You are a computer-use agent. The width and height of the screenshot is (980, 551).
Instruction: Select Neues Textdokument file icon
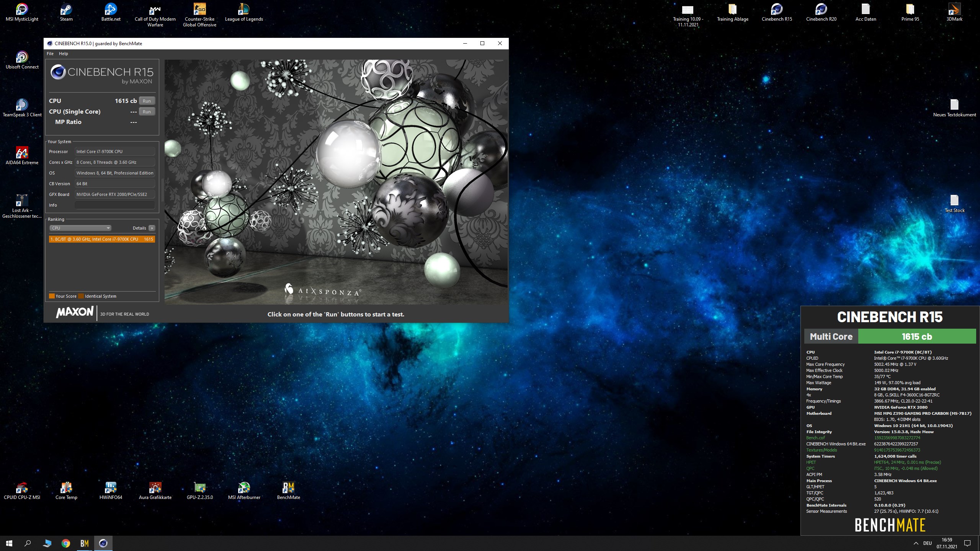tap(954, 108)
